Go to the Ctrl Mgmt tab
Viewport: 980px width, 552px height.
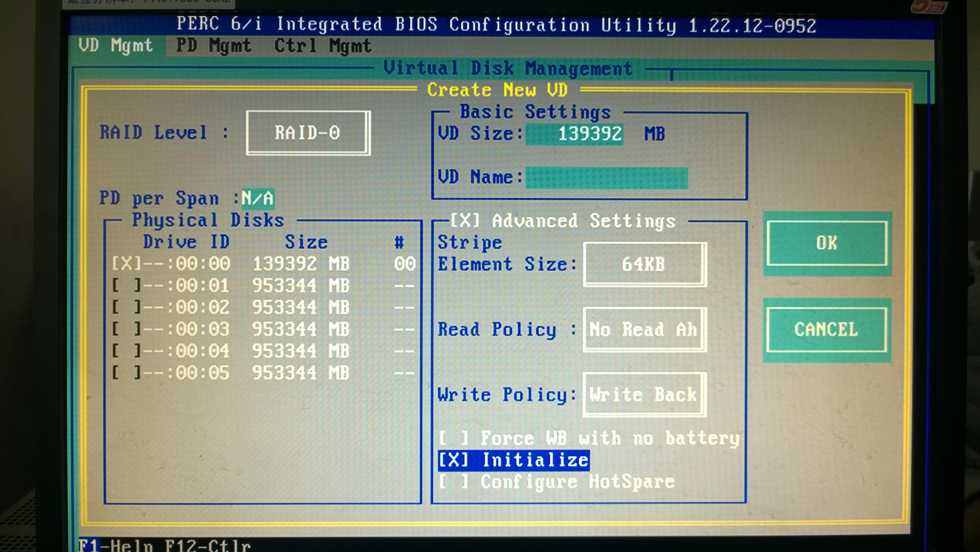(323, 46)
